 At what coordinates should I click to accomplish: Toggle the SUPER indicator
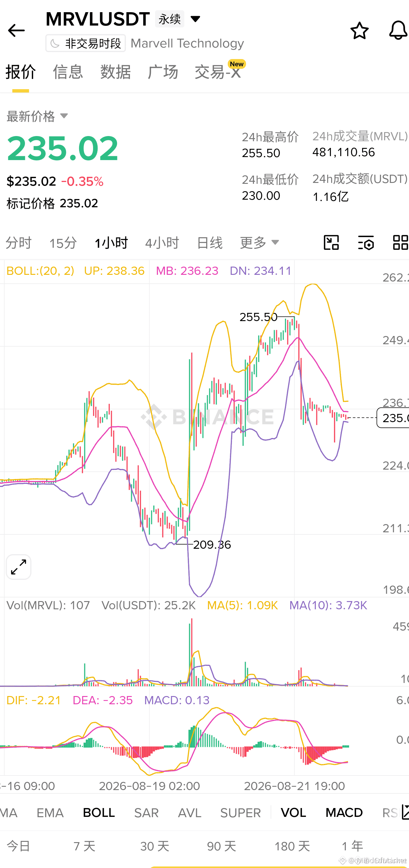[241, 813]
